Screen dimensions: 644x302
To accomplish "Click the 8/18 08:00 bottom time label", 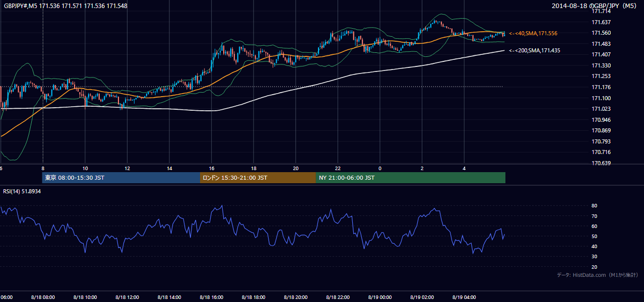I will coord(43,297).
